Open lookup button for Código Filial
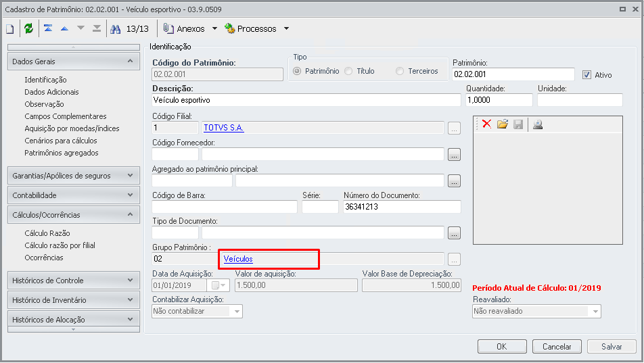Viewport: 644px width, 363px height. tap(454, 128)
